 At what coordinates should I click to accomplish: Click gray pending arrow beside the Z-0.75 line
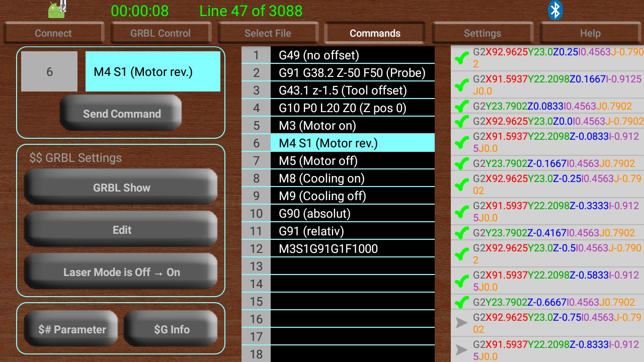461,323
